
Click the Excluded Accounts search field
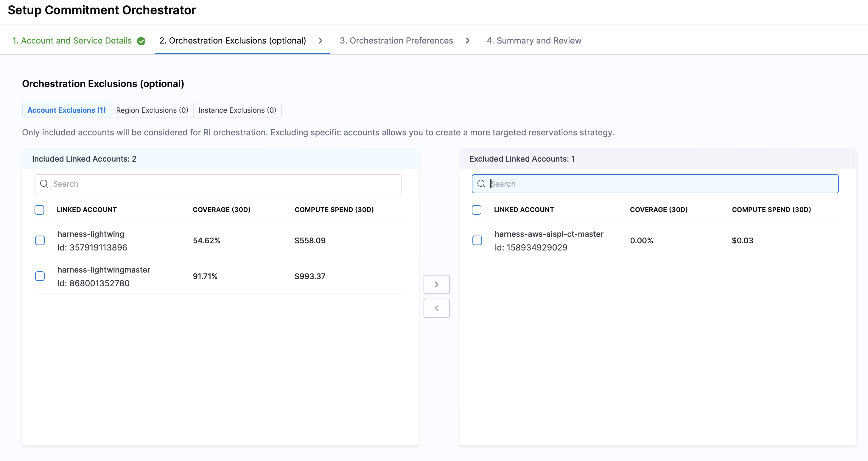coord(660,184)
